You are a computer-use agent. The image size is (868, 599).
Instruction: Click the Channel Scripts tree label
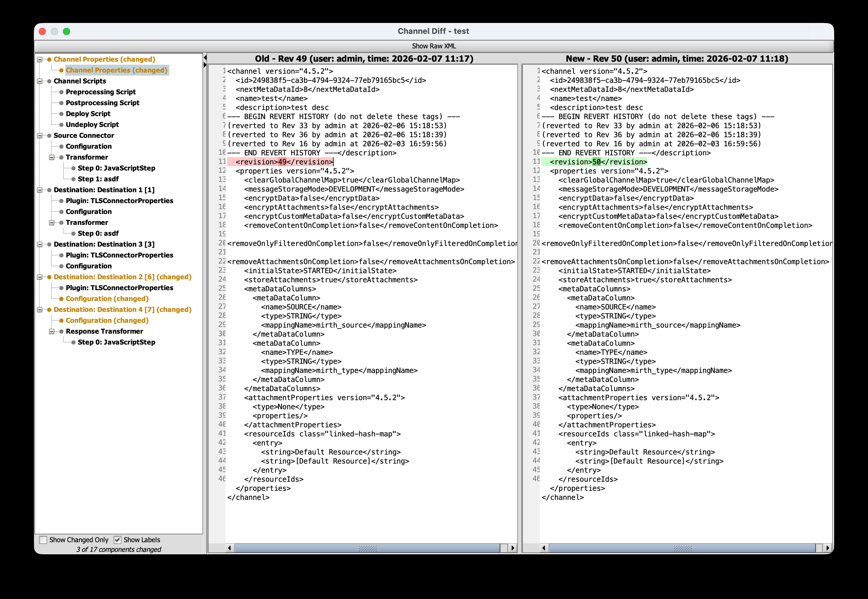[80, 81]
